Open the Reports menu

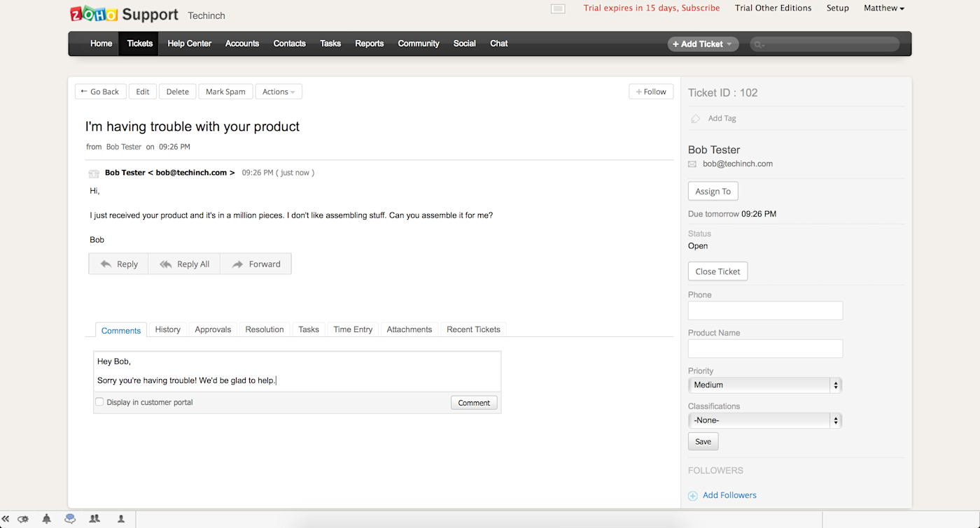click(370, 43)
